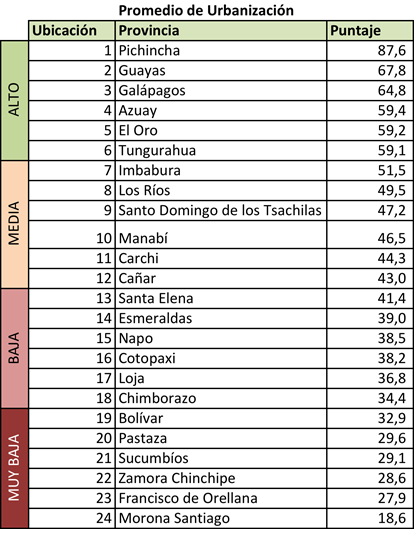The height and width of the screenshot is (539, 414).
Task: Click the ALTO category cell
Action: (x=14, y=100)
